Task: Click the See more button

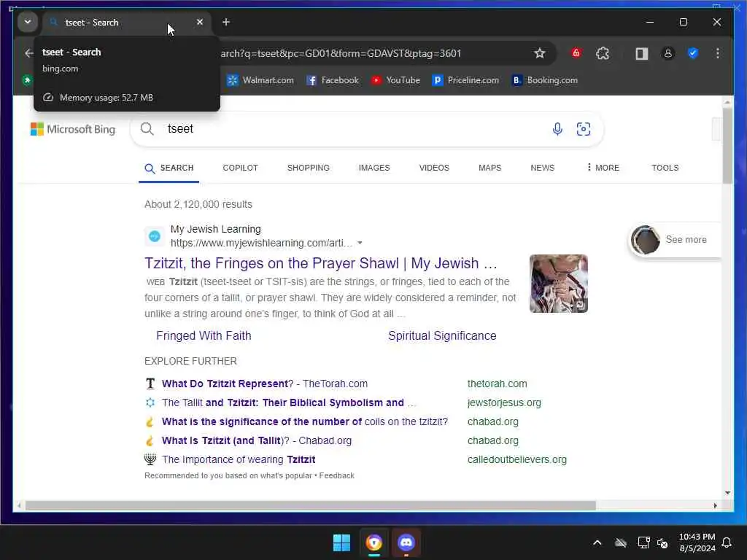Action: [x=676, y=239]
